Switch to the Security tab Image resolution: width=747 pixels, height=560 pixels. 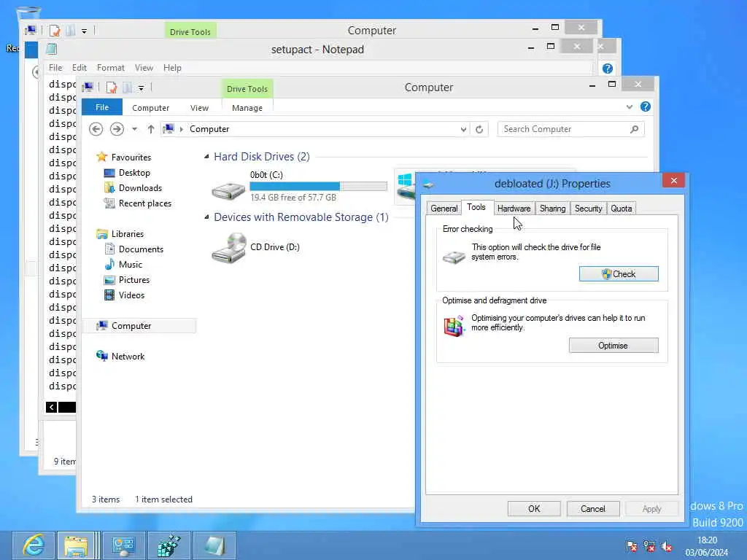tap(589, 209)
